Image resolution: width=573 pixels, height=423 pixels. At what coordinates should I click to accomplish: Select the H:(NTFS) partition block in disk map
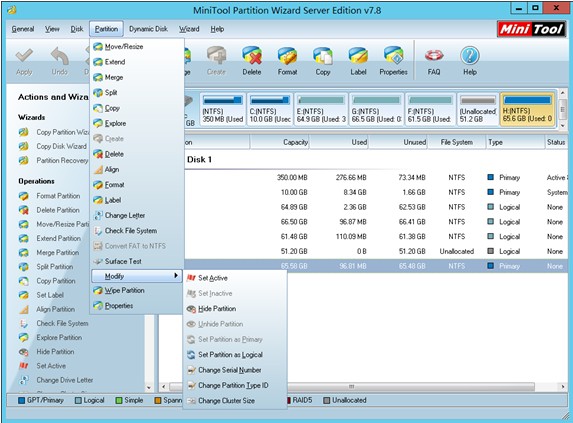click(527, 109)
